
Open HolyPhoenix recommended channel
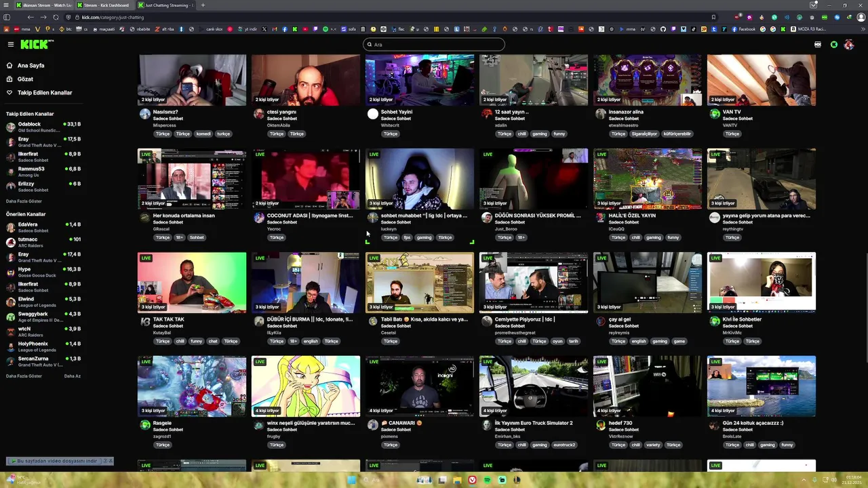tap(43, 346)
